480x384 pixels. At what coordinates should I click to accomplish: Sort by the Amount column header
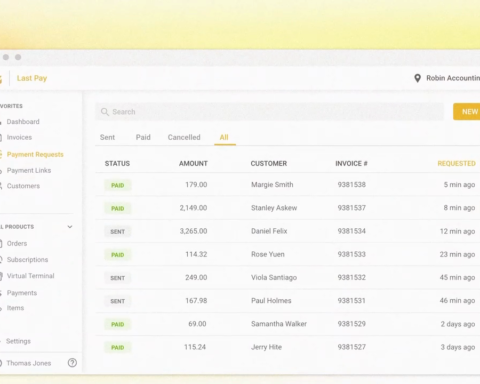[193, 163]
